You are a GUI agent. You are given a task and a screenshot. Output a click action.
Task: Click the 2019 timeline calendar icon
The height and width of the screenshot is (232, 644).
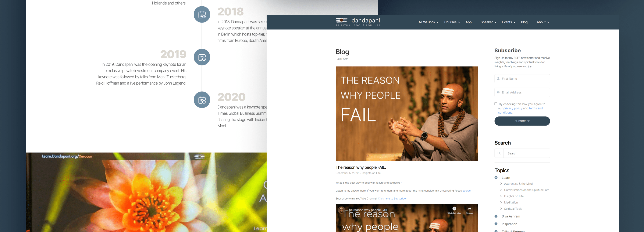point(202,57)
